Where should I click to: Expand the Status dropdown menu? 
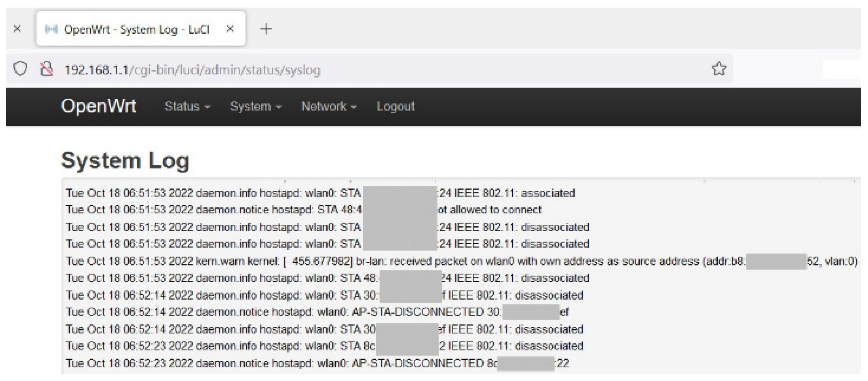coord(187,106)
